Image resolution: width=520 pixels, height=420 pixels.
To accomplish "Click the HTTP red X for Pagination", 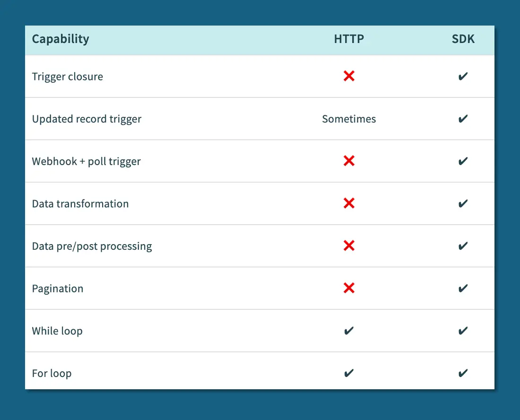I will [x=349, y=288].
